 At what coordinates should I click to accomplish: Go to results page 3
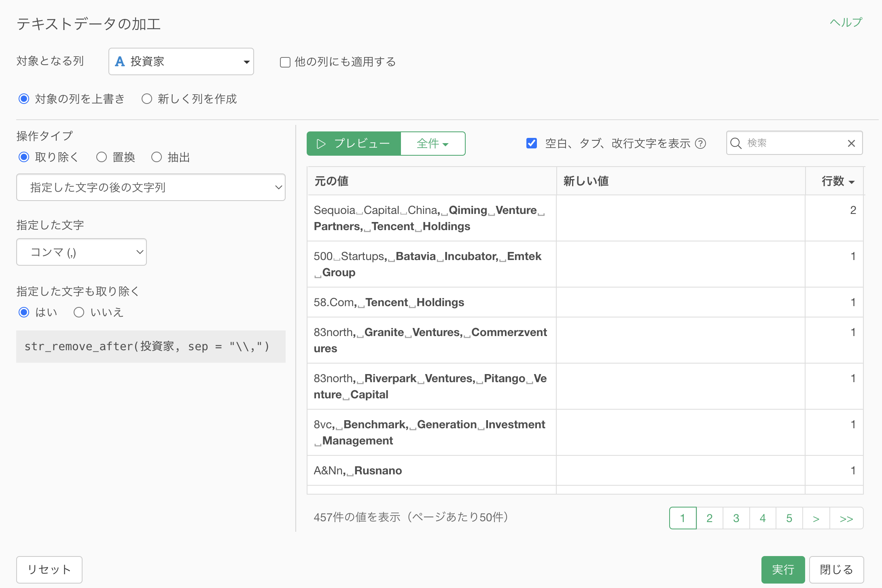[x=736, y=518]
